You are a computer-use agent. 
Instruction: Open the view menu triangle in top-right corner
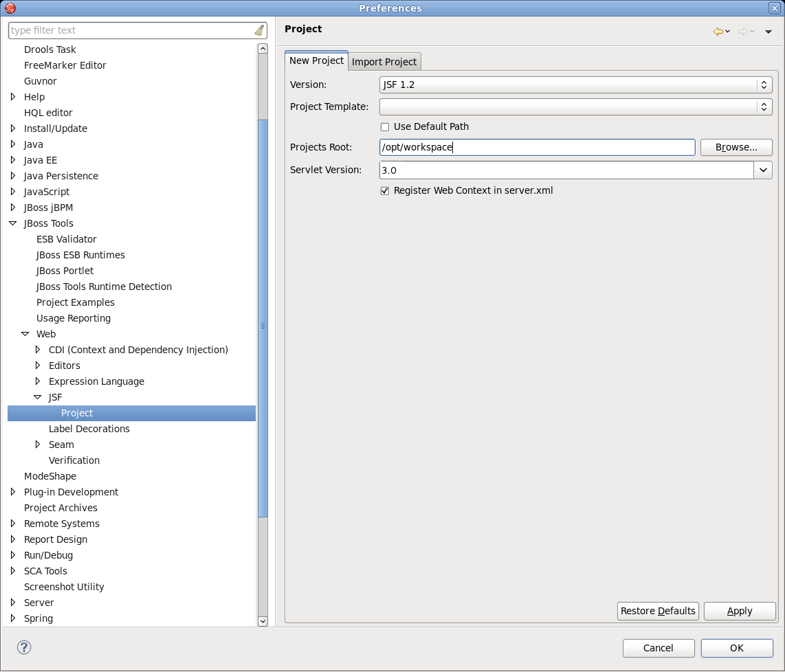click(x=768, y=32)
